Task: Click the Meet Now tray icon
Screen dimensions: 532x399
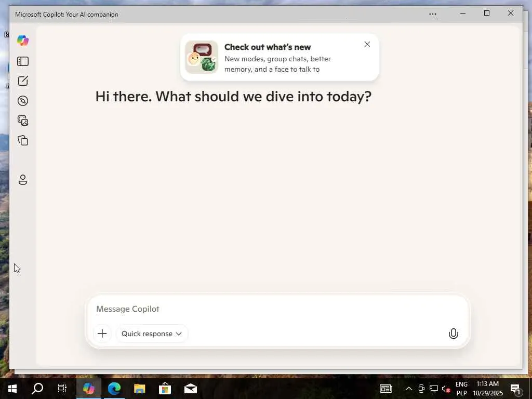Action: [x=421, y=389]
